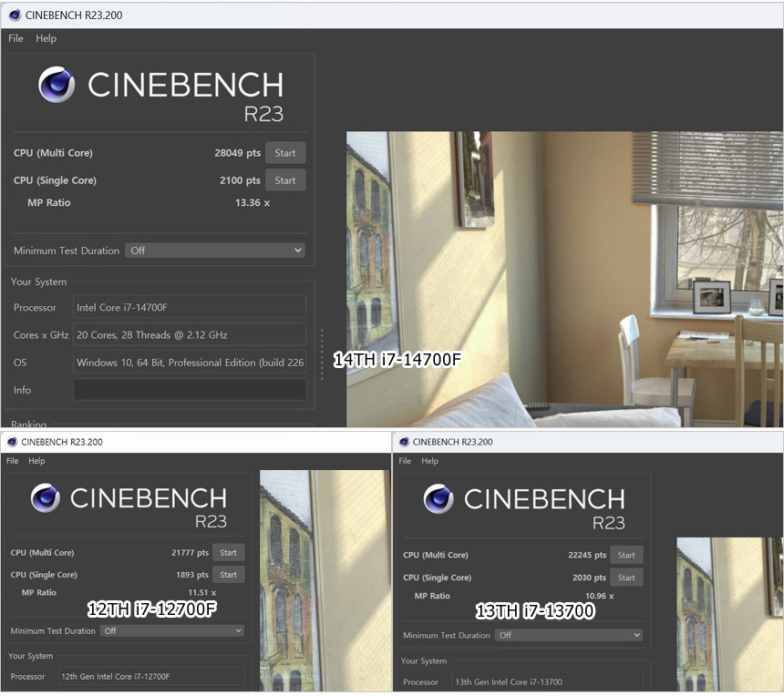Open the Minimum Test Duration dropdown in the i7-14700F window
Image resolution: width=784 pixels, height=696 pixels.
pyautogui.click(x=215, y=251)
